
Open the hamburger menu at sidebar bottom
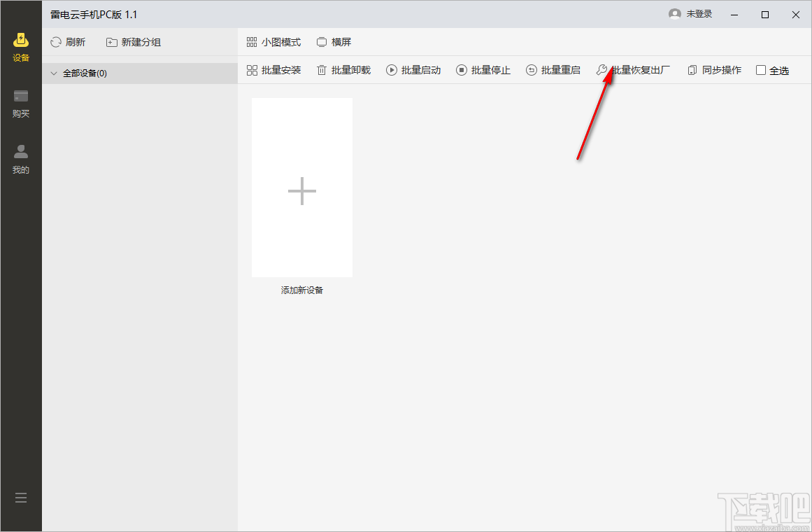tap(20, 497)
